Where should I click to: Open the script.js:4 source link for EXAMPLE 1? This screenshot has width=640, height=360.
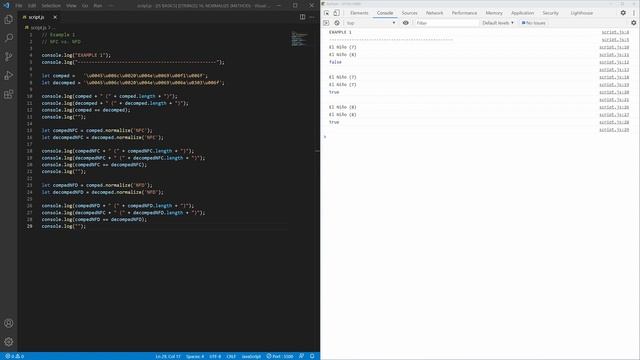tap(615, 32)
